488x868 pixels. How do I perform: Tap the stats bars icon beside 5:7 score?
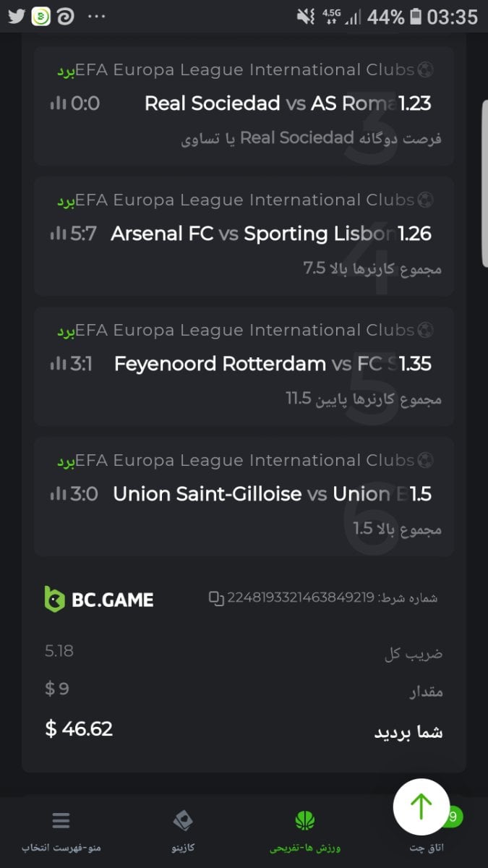click(x=58, y=234)
